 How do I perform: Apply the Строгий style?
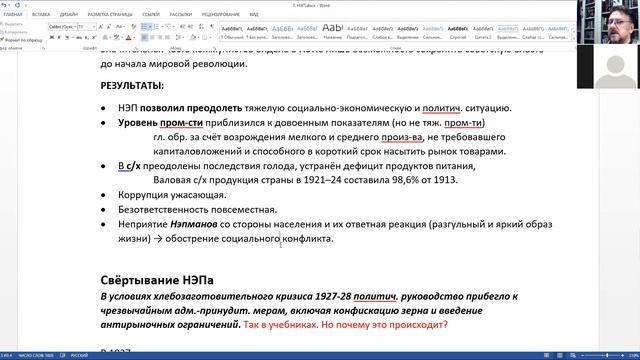pyautogui.click(x=458, y=33)
